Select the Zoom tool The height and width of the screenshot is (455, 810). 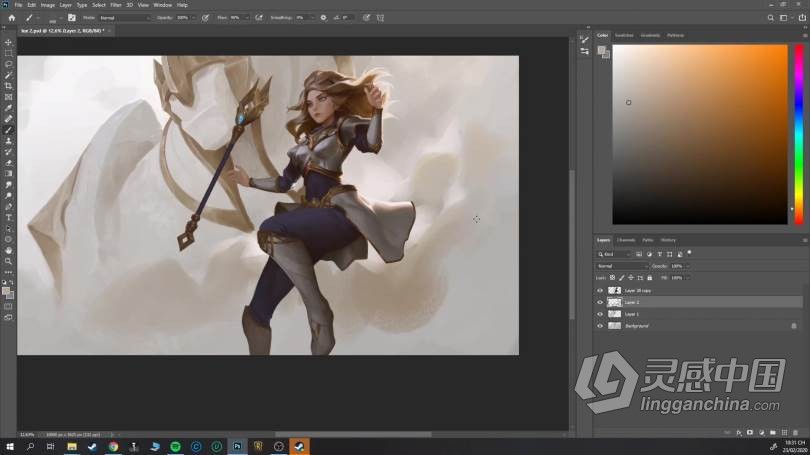click(x=8, y=261)
